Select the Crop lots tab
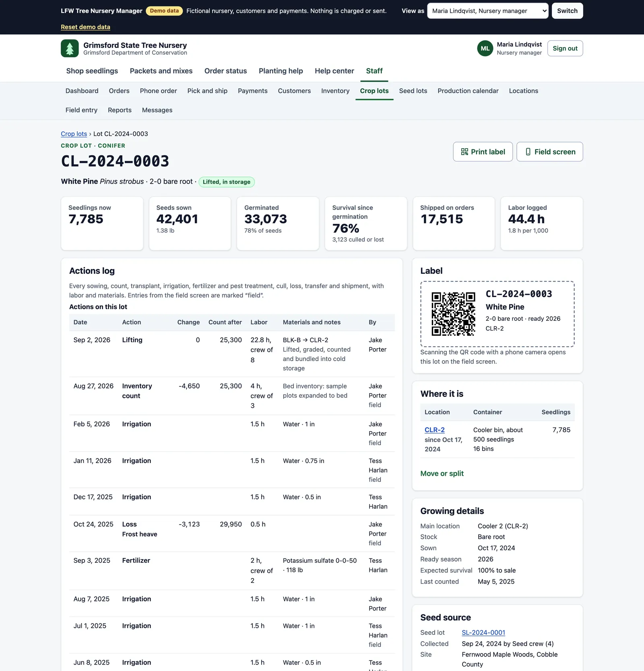The image size is (644, 671). (x=374, y=91)
